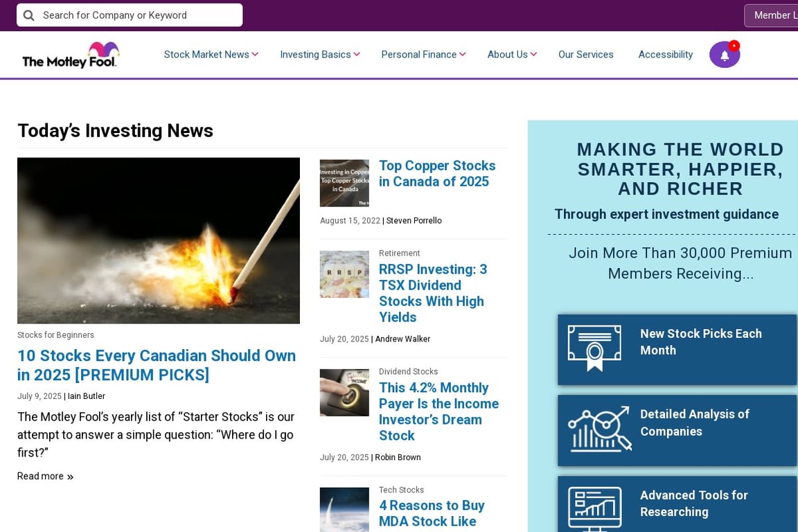The height and width of the screenshot is (532, 798).
Task: Click the Detailed Analysis of Companies card
Action: tap(677, 431)
